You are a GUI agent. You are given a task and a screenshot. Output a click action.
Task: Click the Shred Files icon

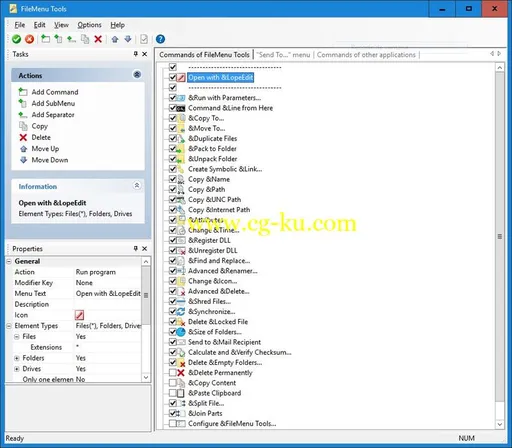coord(181,302)
